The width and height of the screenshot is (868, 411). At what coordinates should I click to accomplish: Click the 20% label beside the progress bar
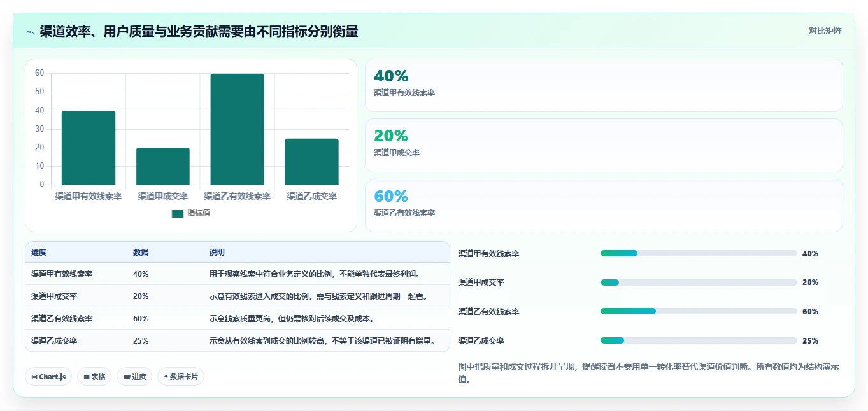(810, 282)
